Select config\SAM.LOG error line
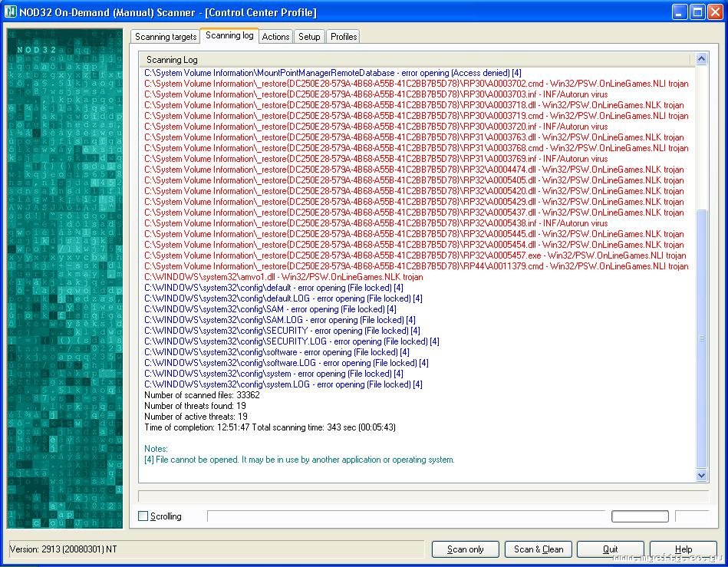Image resolution: width=728 pixels, height=567 pixels. [279, 320]
